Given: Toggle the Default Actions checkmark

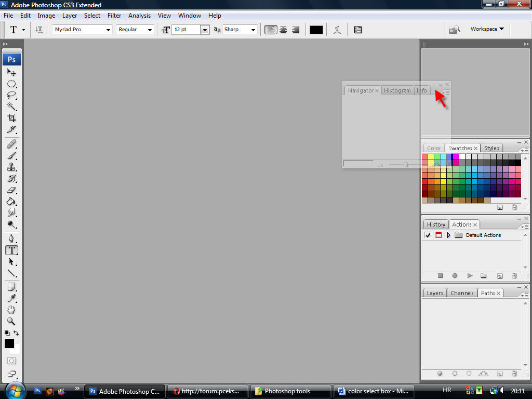Looking at the screenshot, I should click(x=428, y=235).
